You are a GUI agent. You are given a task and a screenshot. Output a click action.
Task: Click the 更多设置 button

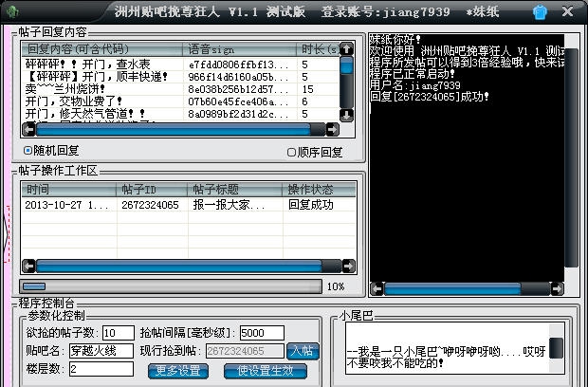(x=178, y=371)
